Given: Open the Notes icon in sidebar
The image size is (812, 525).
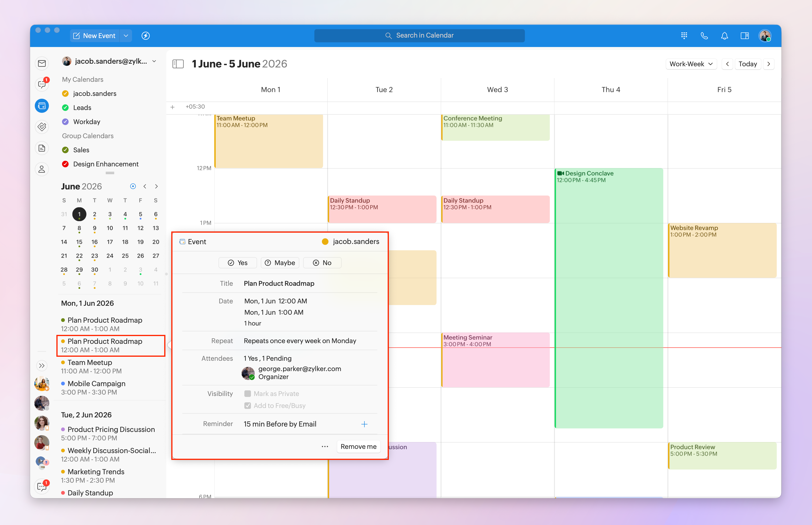Looking at the screenshot, I should pos(42,148).
